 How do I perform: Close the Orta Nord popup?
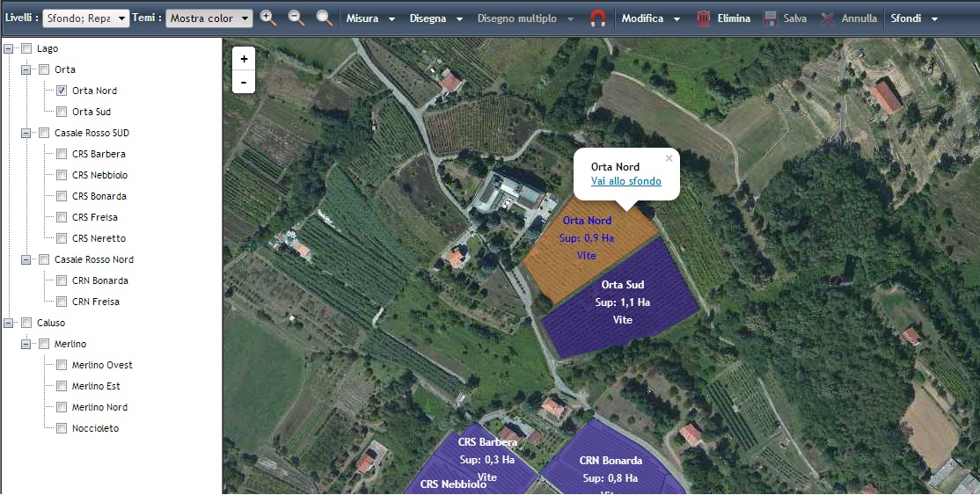point(669,159)
